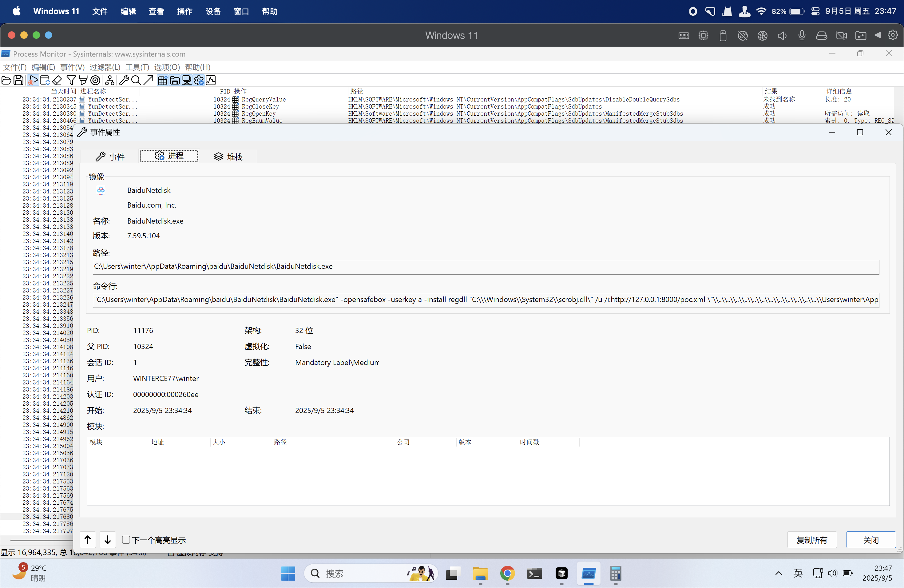
Task: Click the Highlight marker icon
Action: (83, 80)
